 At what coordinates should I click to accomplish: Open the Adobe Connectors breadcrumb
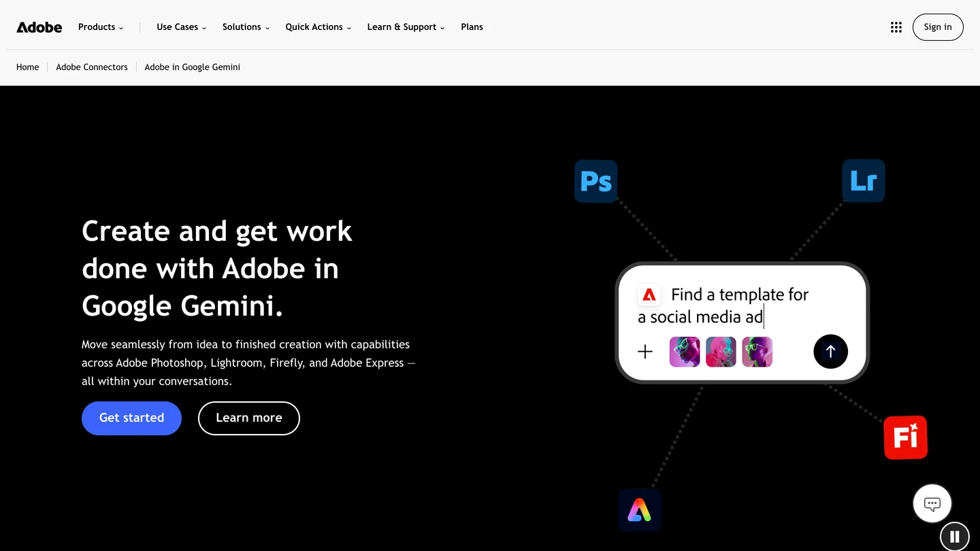pos(92,67)
